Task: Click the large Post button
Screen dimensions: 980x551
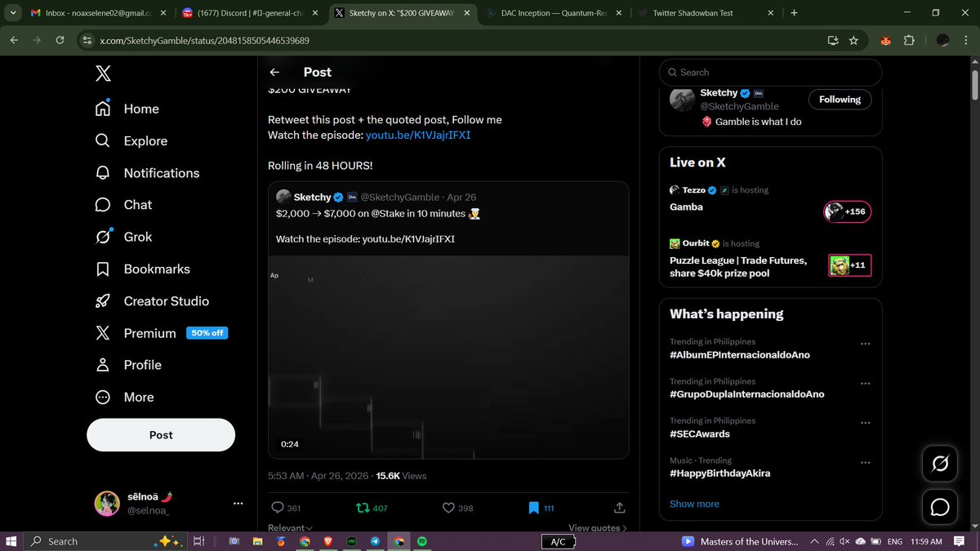Action: 161,435
